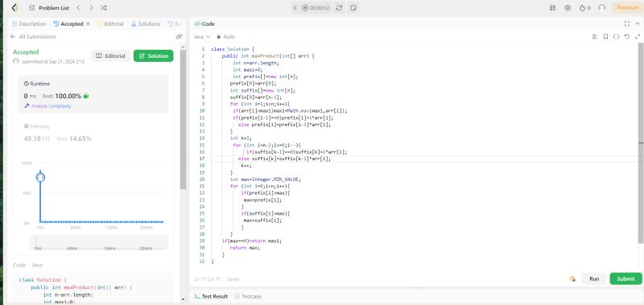Switch to the Editorial tab
The width and height of the screenshot is (644, 305).
pos(110,24)
